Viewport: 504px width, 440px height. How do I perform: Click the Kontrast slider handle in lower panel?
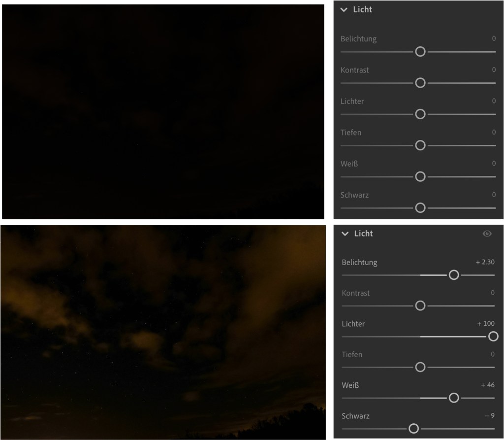(x=420, y=305)
